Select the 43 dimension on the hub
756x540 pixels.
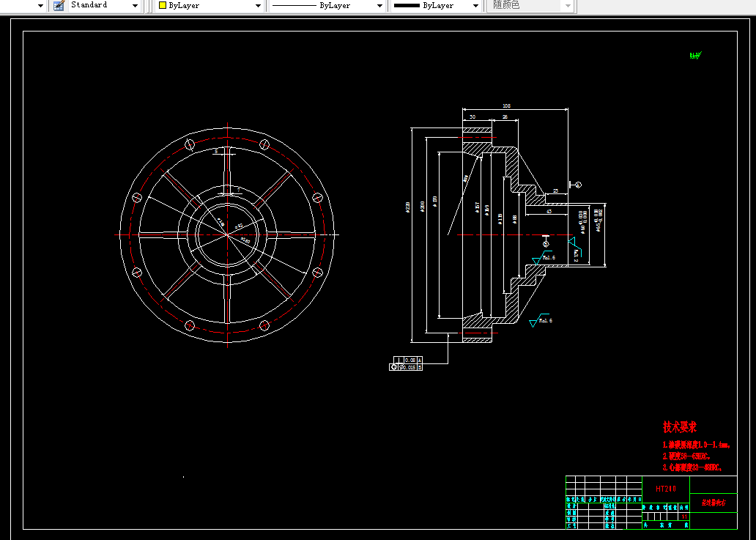549,212
